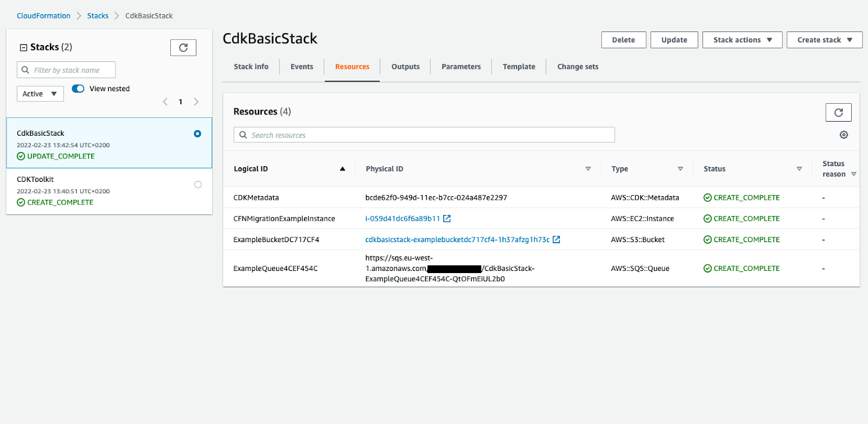This screenshot has width=868, height=424.
Task: Click the ExampleQueue4CEF454C row CREATE_COMPLETE status
Action: tap(742, 268)
